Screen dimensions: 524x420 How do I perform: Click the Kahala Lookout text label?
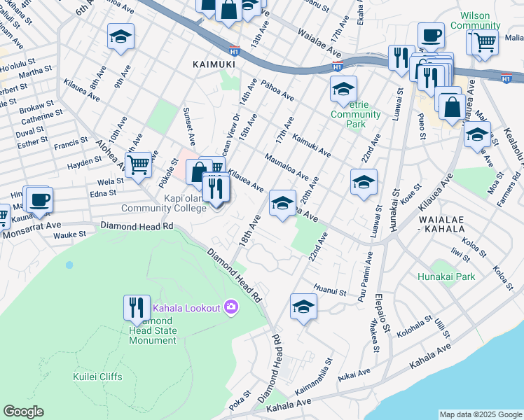click(x=186, y=308)
